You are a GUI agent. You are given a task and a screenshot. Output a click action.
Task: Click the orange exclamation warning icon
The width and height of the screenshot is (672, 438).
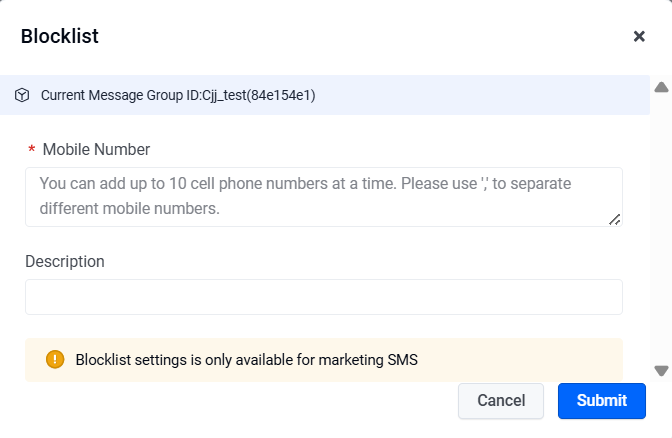tap(55, 359)
